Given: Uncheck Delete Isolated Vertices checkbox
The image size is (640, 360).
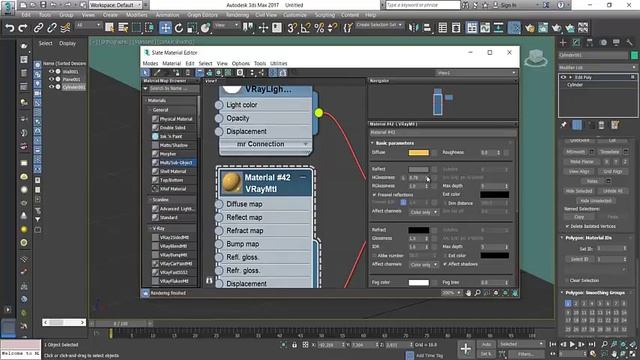Looking at the screenshot, I should [x=567, y=226].
